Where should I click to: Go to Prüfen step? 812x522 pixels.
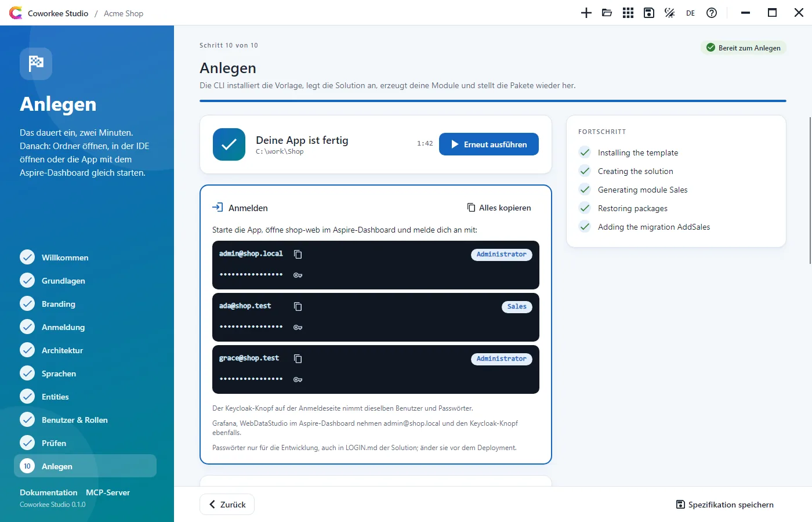(85, 443)
